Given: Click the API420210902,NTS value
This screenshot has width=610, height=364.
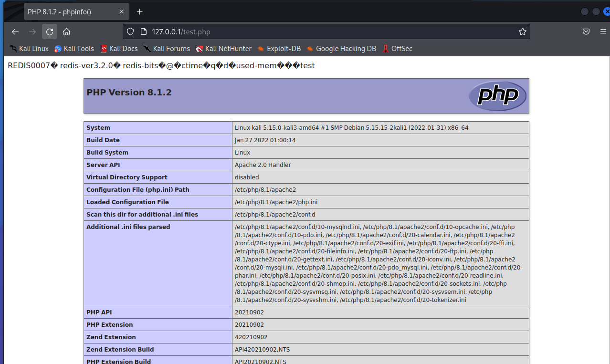Looking at the screenshot, I should 262,350.
